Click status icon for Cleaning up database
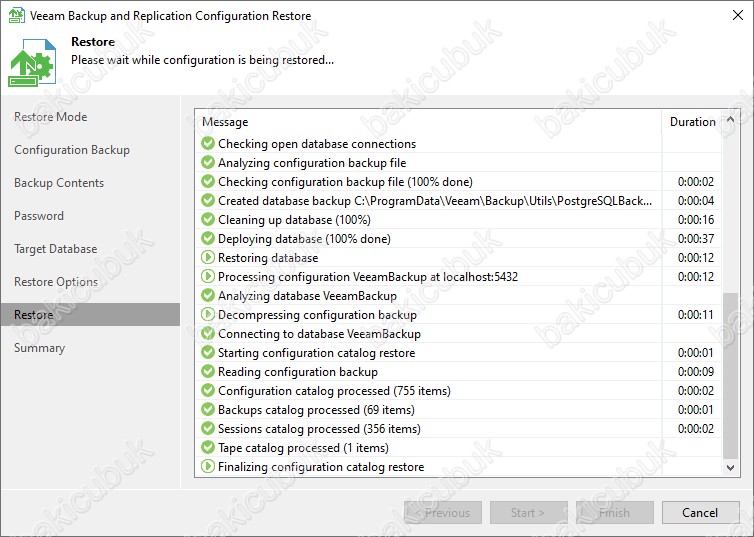The height and width of the screenshot is (537, 754). (208, 219)
